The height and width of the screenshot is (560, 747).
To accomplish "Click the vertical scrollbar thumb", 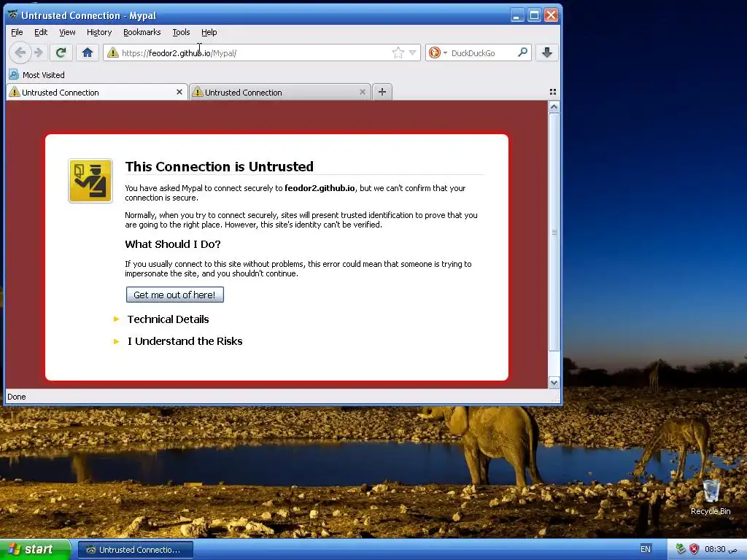I will [x=554, y=233].
